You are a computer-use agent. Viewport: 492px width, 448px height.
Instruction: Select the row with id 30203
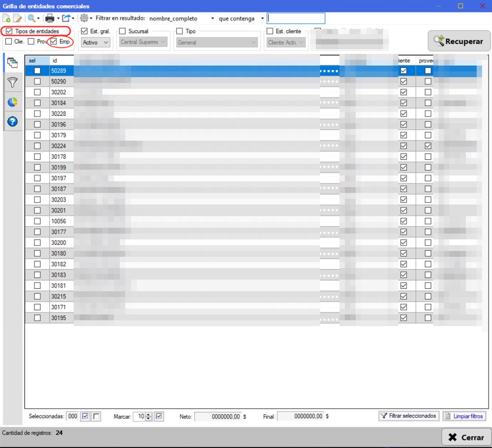pos(254,200)
